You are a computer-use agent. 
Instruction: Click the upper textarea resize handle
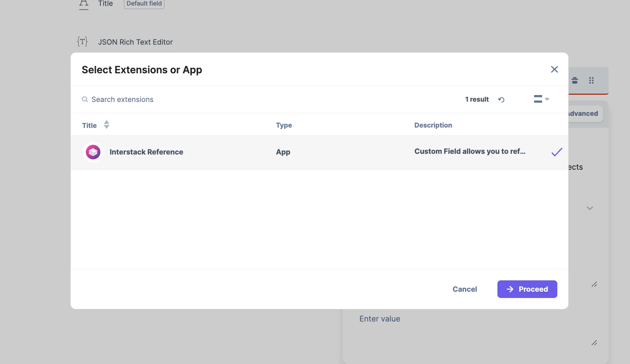[x=594, y=285]
